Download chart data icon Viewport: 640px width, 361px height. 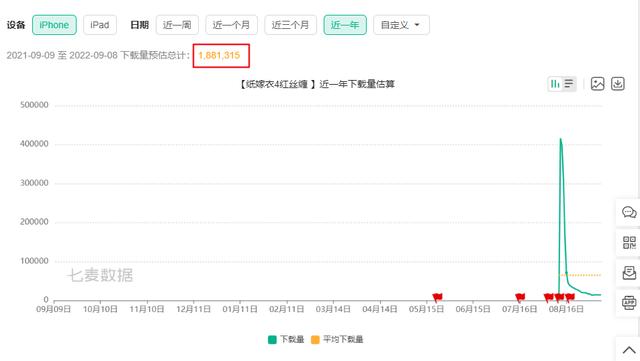[x=618, y=84]
